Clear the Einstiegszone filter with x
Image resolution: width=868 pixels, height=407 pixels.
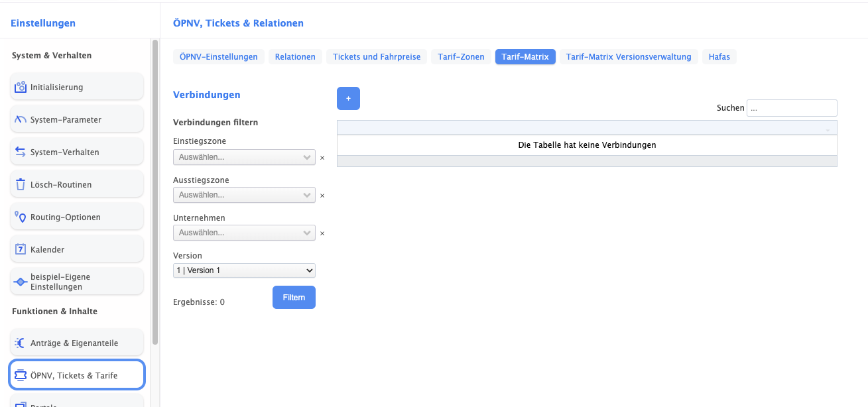click(322, 158)
